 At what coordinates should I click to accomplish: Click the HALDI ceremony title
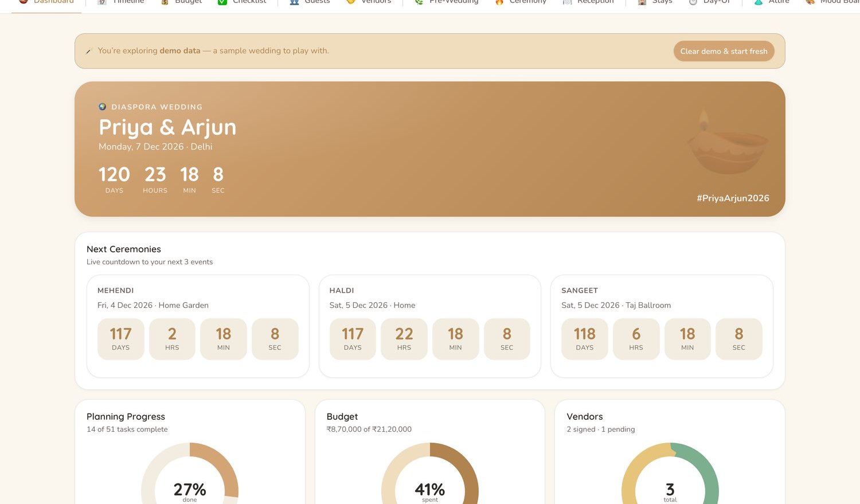342,291
